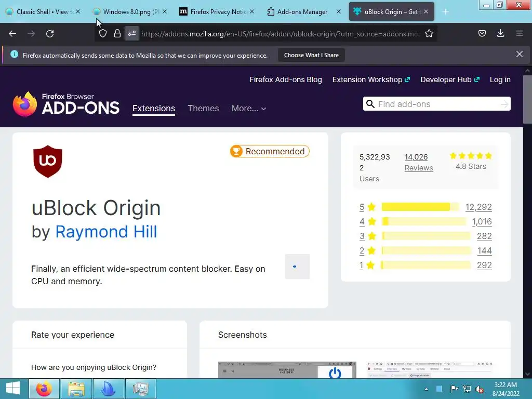532x399 pixels.
Task: Open File Explorer from the taskbar
Action: (x=76, y=389)
